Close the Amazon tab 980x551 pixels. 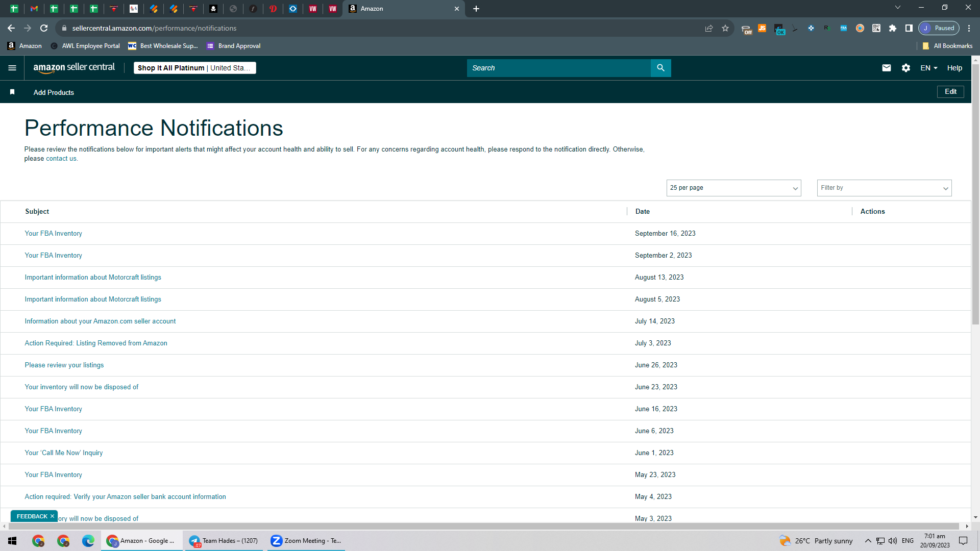click(457, 9)
